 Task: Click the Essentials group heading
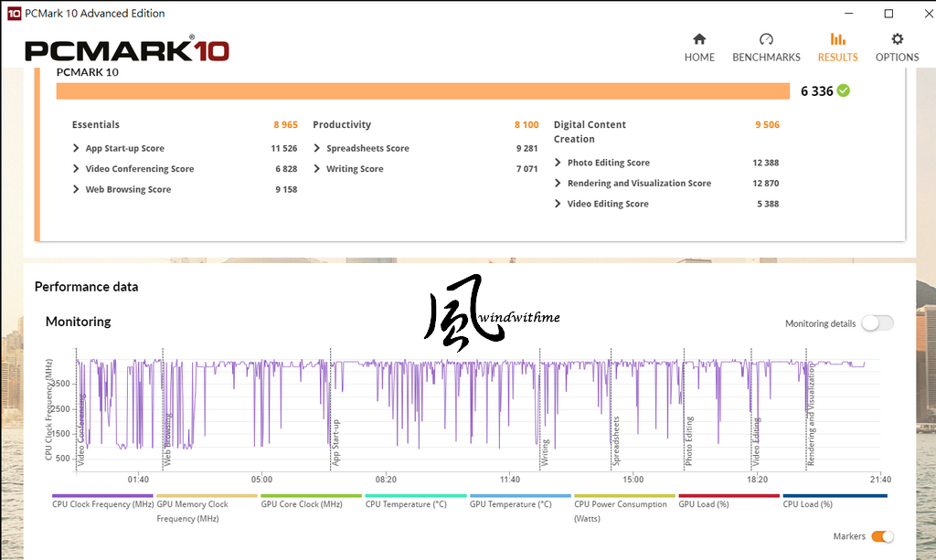[95, 124]
